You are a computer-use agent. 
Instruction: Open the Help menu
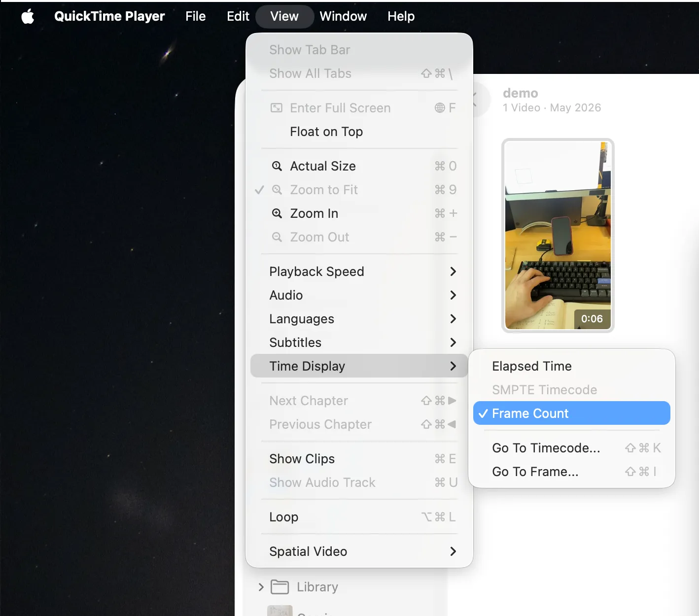[401, 16]
